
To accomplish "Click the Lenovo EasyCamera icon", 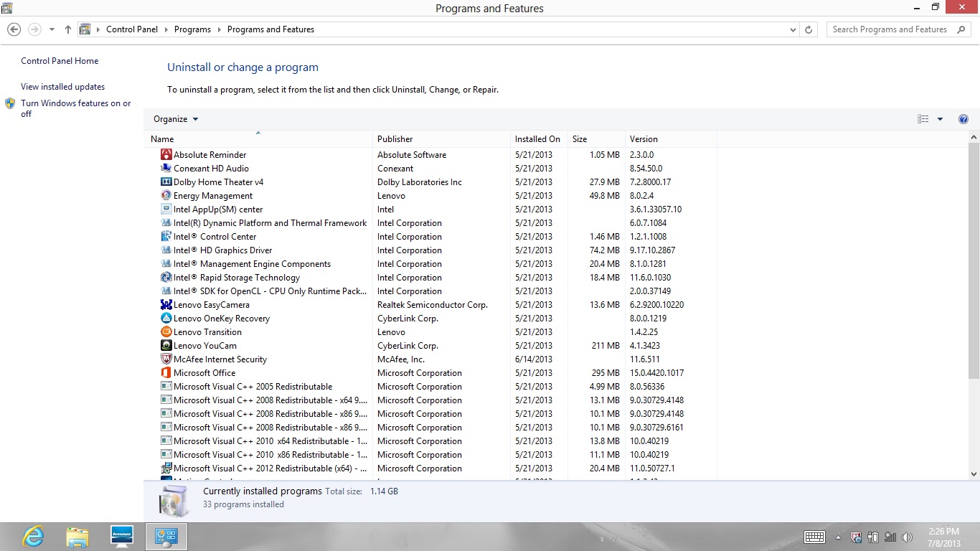I will [x=166, y=305].
